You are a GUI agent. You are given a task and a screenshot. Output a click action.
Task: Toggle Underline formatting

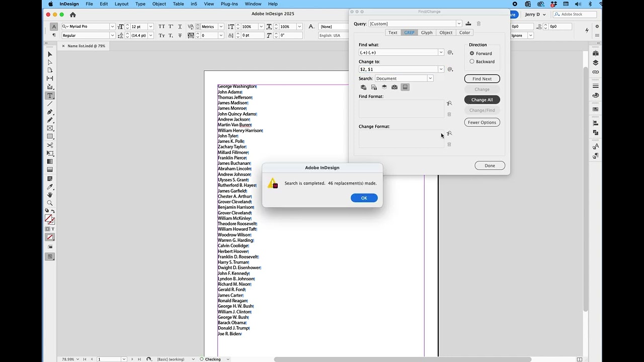(180, 27)
